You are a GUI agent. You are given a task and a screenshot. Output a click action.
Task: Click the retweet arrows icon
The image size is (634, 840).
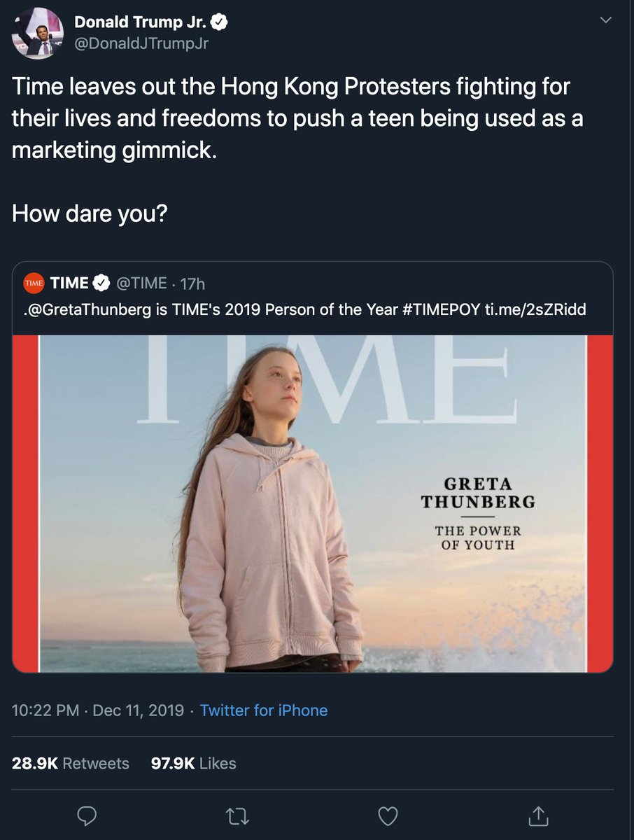pyautogui.click(x=237, y=815)
